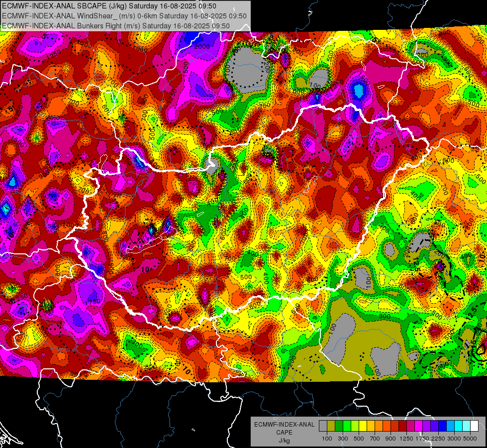Click the dark red legend swatch
Screen dimensions: 487x448
(402, 426)
